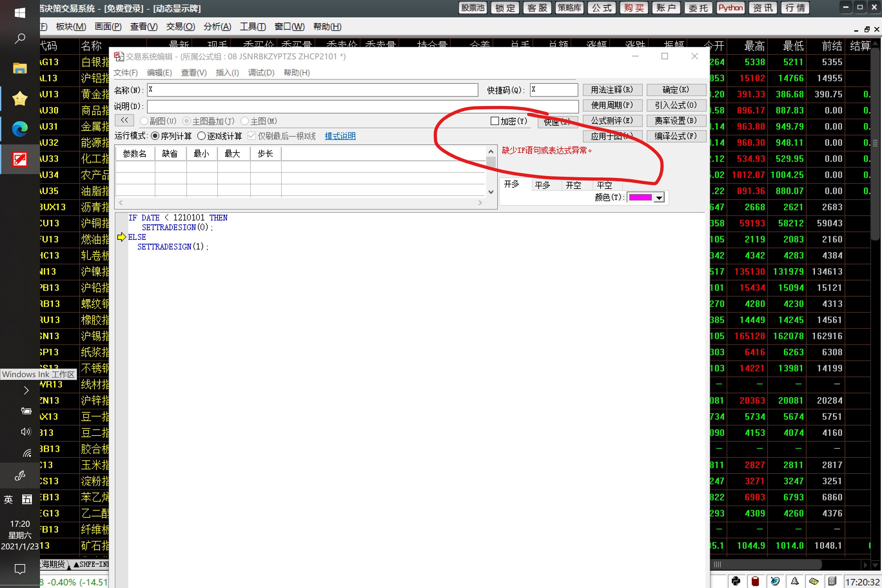Switch to the 平多 tab
Image resolution: width=882 pixels, height=588 pixels.
[542, 185]
